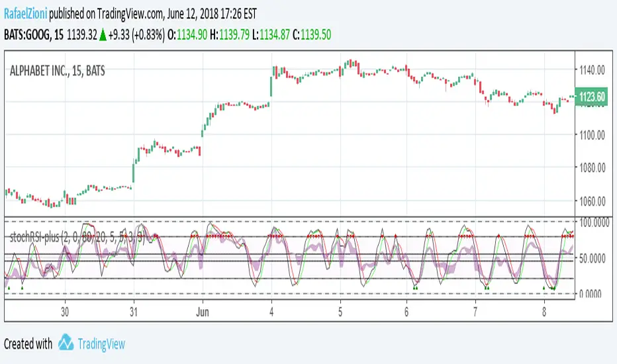The image size is (617, 364).
Task: Click the date label 5
Action: click(340, 312)
